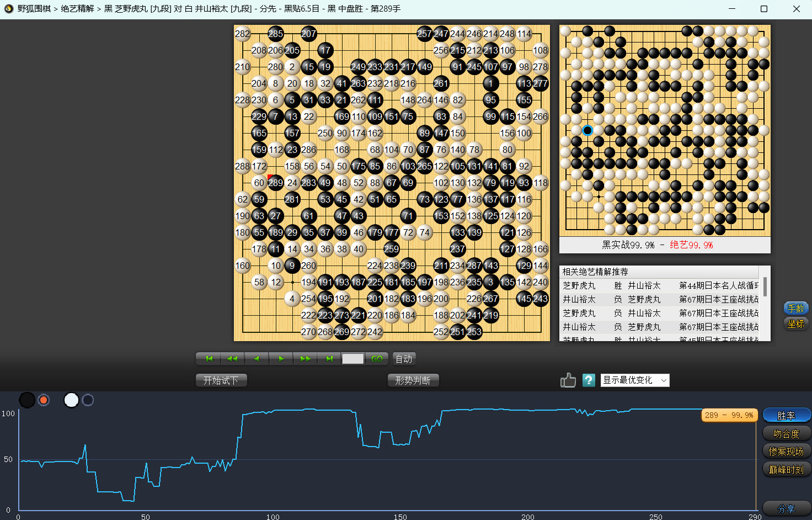Screen dimensions: 812x520
Task: Jump to the first move of the game
Action: tap(209, 359)
